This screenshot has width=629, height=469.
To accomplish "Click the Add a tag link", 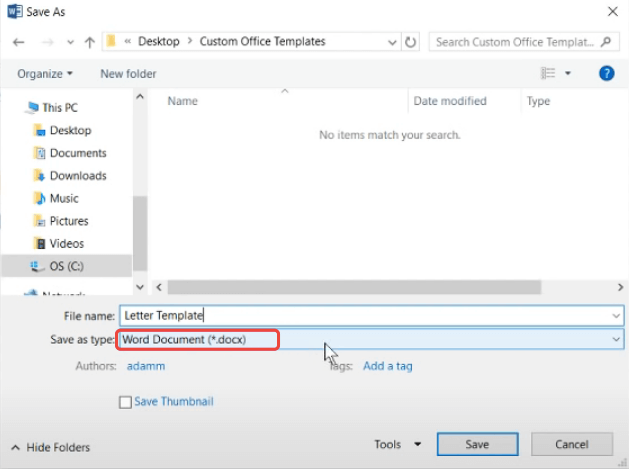I will coord(387,366).
